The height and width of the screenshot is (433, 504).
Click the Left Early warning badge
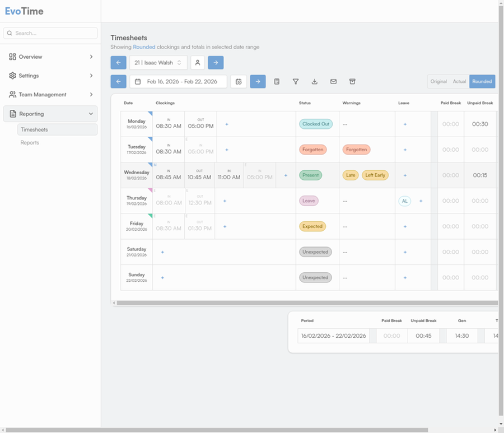coord(375,175)
